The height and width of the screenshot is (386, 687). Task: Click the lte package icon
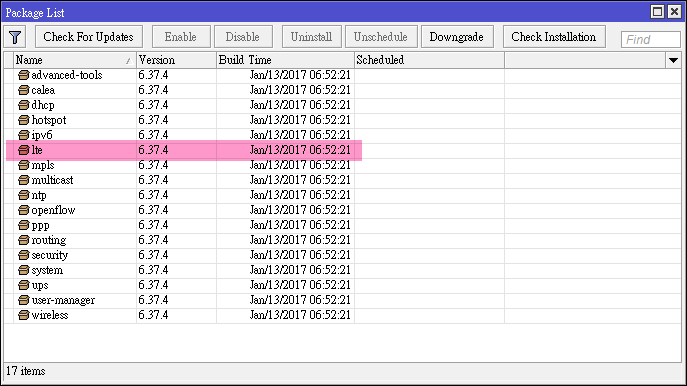[x=24, y=150]
